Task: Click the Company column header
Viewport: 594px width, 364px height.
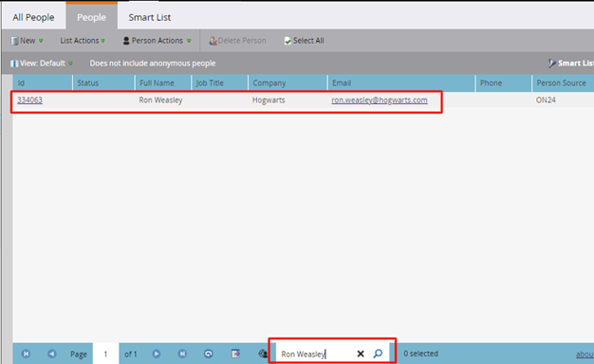Action: coord(288,82)
